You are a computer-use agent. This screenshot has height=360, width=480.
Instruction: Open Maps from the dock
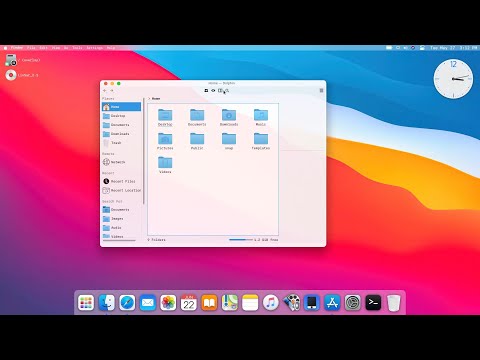[230, 303]
